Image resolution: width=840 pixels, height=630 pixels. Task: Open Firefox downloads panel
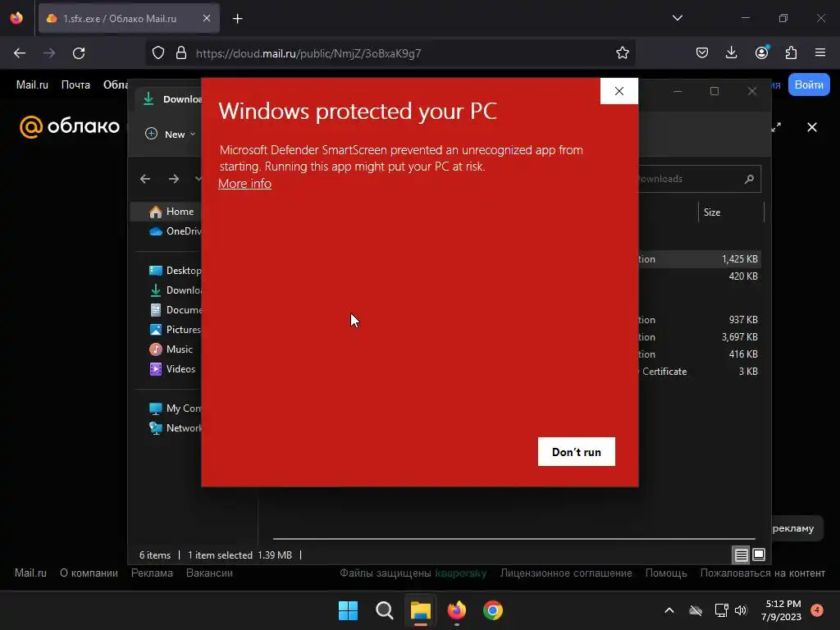click(x=731, y=53)
